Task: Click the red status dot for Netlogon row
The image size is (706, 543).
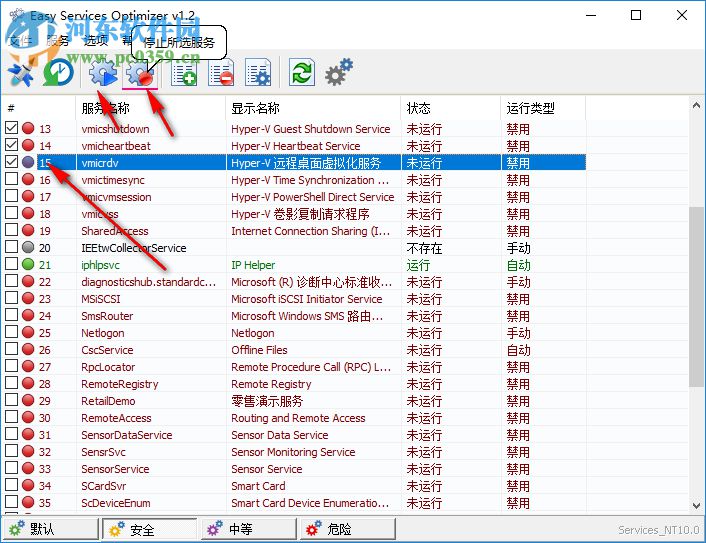Action: point(28,332)
